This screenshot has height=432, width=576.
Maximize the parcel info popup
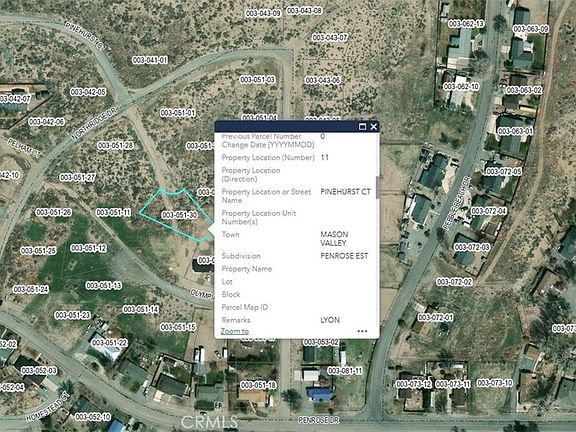tap(362, 127)
